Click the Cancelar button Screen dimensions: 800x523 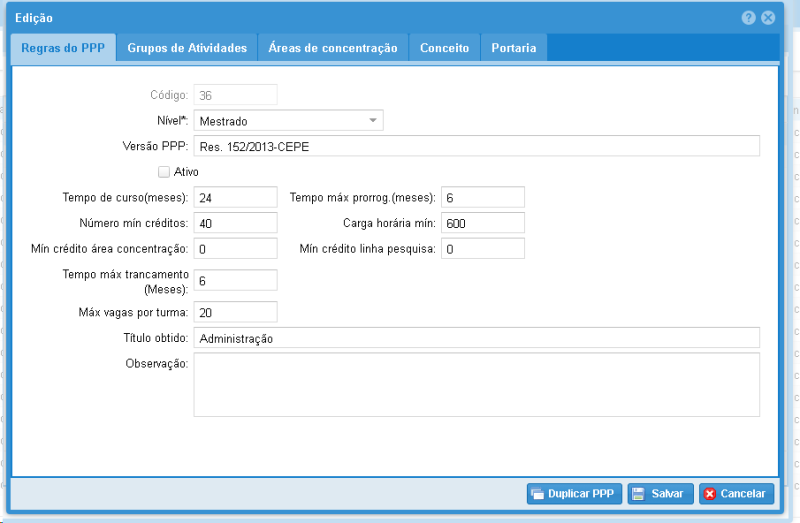pos(736,494)
